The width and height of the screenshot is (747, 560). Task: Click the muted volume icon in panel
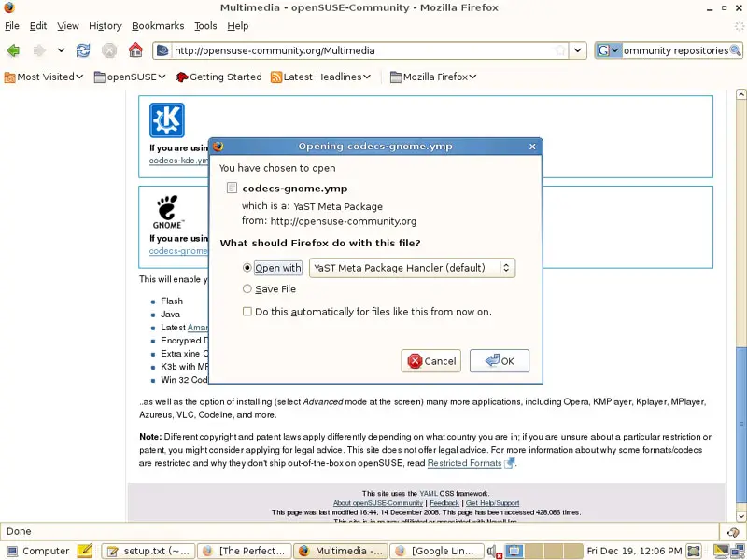495,552
